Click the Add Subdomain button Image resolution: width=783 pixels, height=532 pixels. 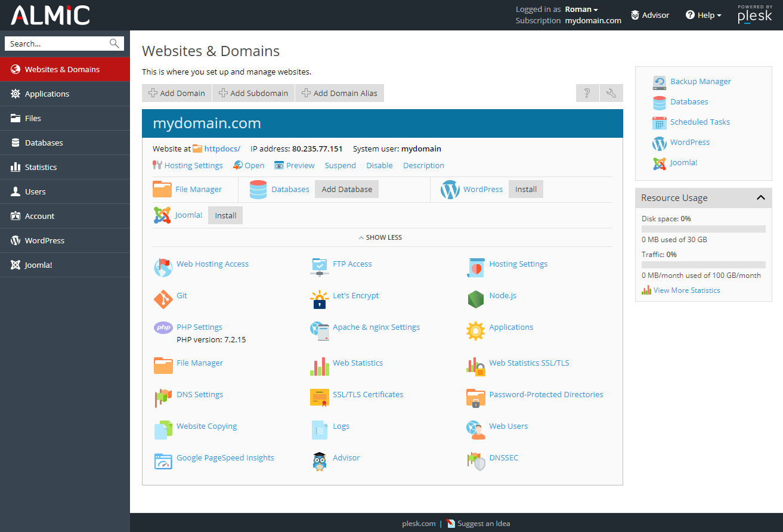253,93
